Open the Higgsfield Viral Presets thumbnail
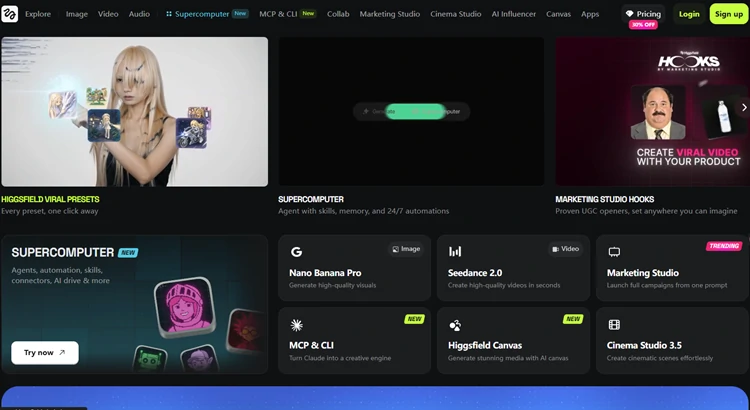The image size is (750, 410). pos(134,111)
